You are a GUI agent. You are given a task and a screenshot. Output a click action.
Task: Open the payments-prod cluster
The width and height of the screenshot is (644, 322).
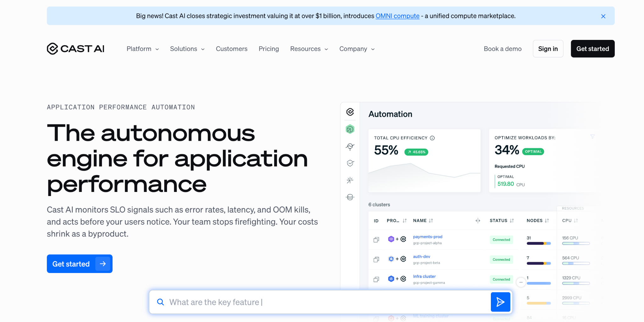[x=428, y=237]
